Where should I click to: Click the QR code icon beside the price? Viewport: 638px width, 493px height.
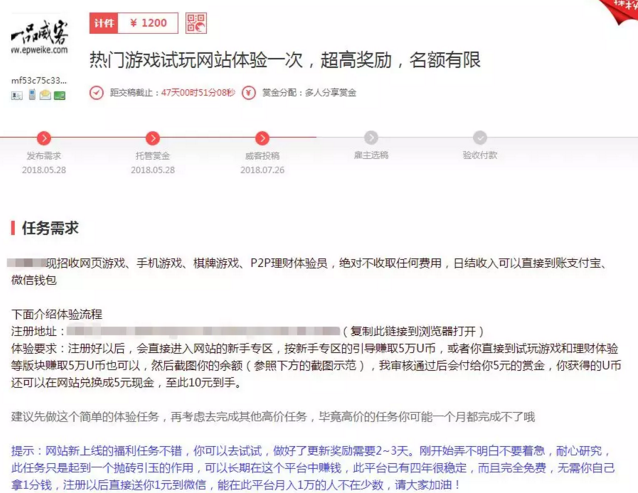(x=196, y=22)
